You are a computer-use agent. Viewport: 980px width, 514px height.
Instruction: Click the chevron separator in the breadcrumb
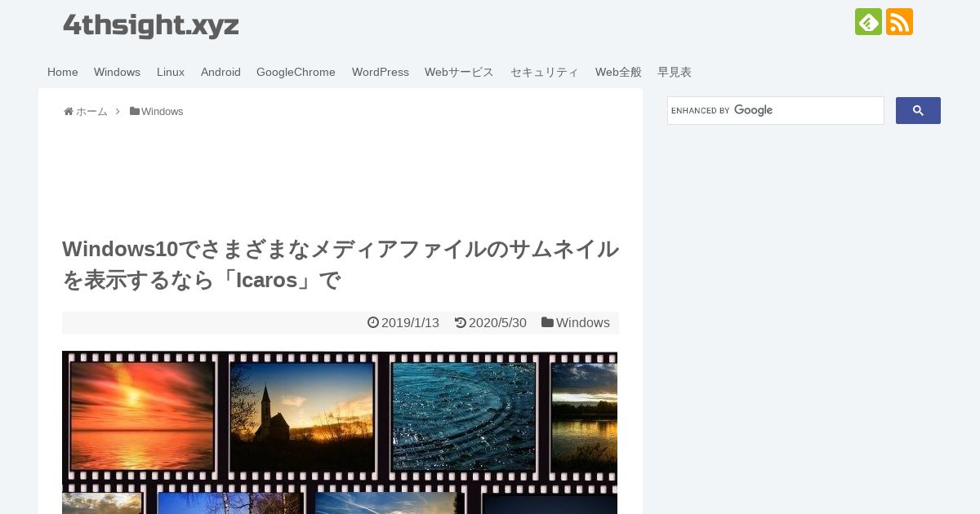(x=118, y=111)
